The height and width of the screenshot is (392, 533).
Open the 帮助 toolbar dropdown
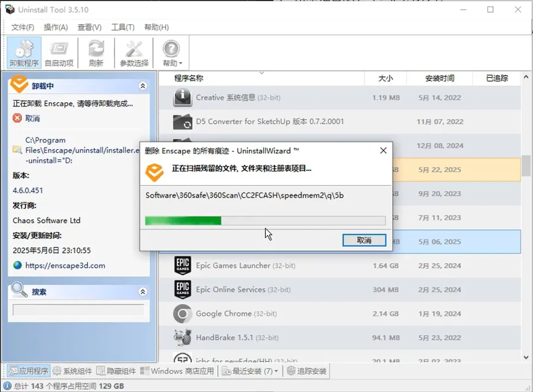(172, 53)
